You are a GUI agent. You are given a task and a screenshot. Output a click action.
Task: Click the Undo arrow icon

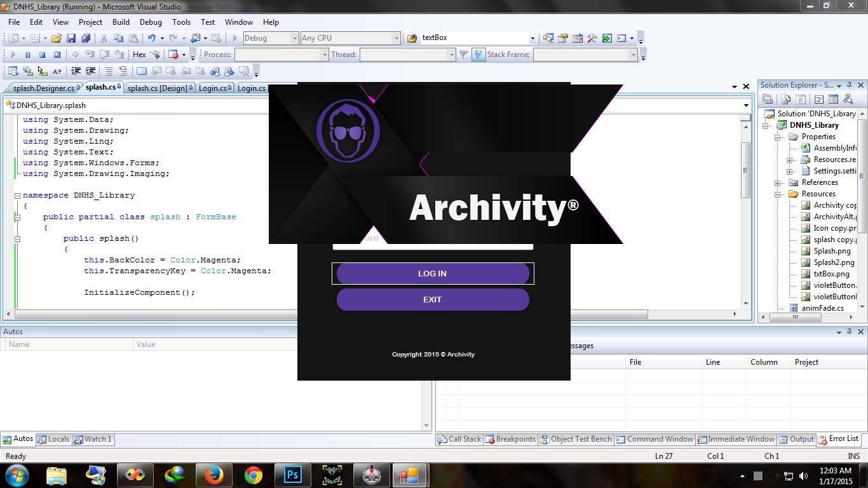(152, 38)
